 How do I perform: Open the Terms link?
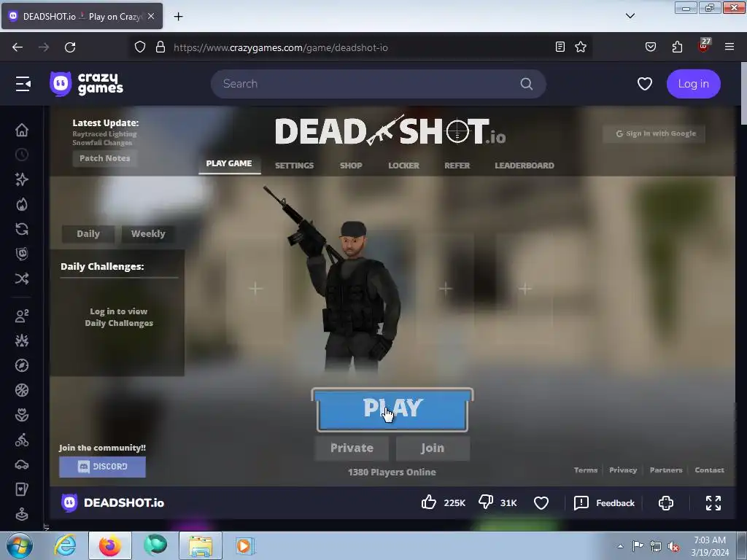(x=586, y=470)
